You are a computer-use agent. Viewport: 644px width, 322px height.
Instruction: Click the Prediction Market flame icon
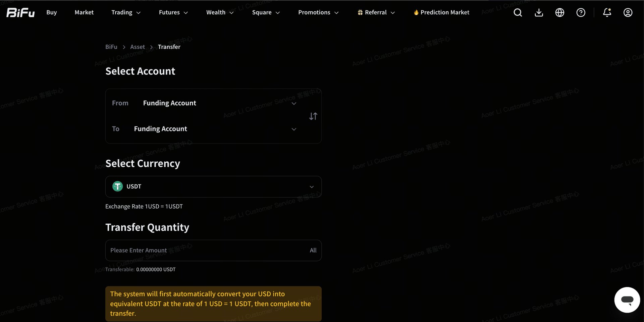[x=416, y=12]
